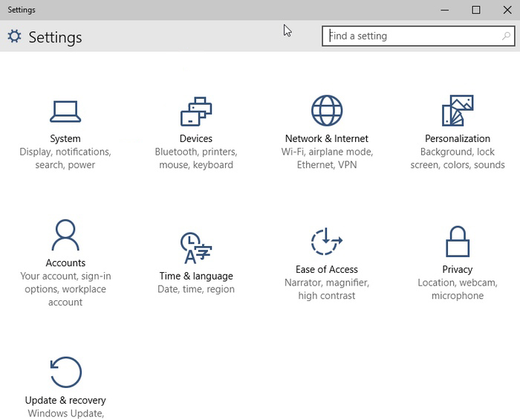
Task: Minimize the Settings window
Action: (445, 10)
